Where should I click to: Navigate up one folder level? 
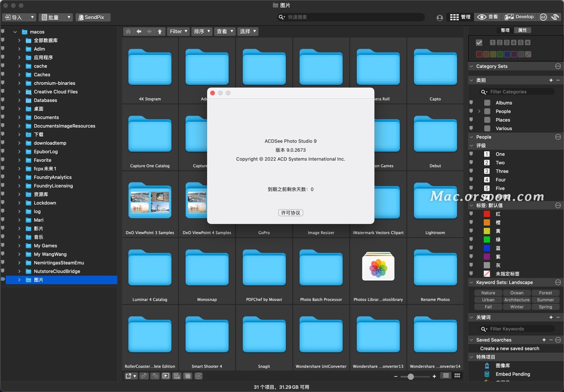tap(160, 31)
